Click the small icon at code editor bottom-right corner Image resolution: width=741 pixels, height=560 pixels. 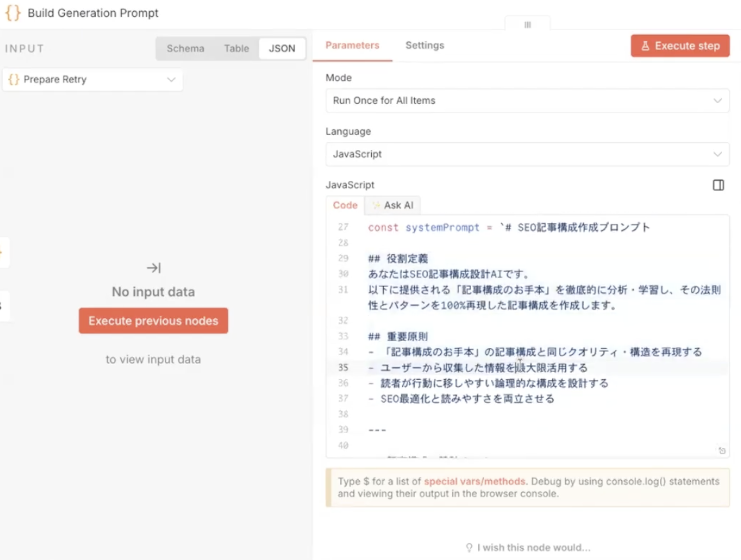(722, 451)
